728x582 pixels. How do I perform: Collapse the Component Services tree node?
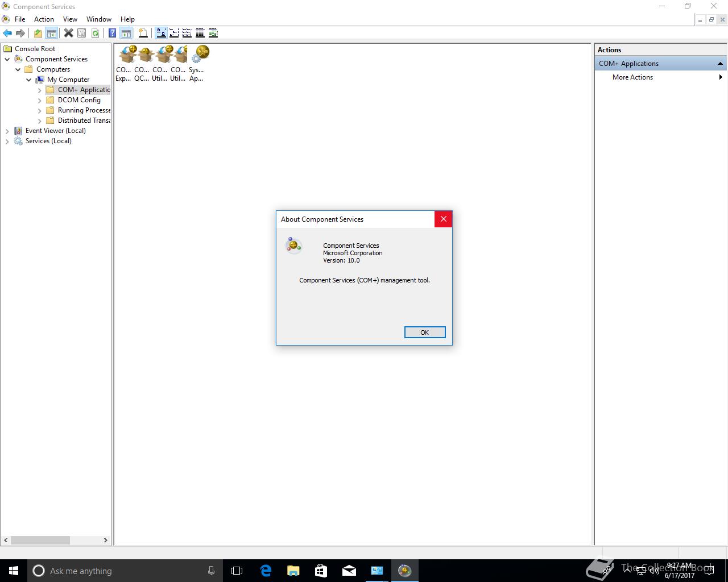coord(7,59)
